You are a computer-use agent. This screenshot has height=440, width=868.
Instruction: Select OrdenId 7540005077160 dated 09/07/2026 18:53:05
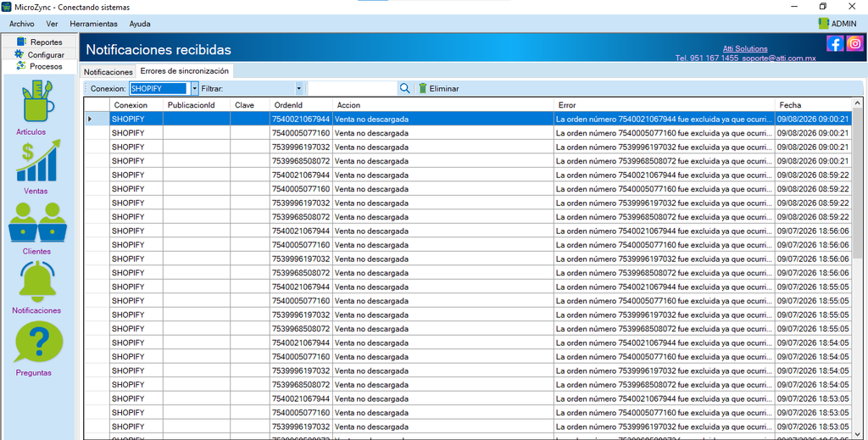pyautogui.click(x=301, y=412)
